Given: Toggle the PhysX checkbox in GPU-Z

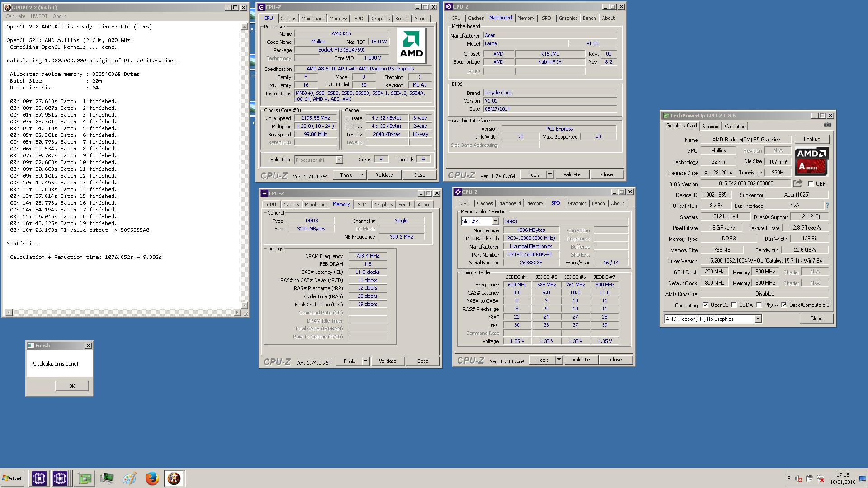Looking at the screenshot, I should tap(759, 305).
